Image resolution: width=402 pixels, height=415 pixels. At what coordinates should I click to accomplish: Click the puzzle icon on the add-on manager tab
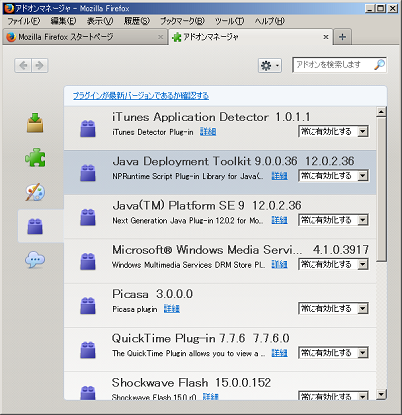click(x=176, y=37)
